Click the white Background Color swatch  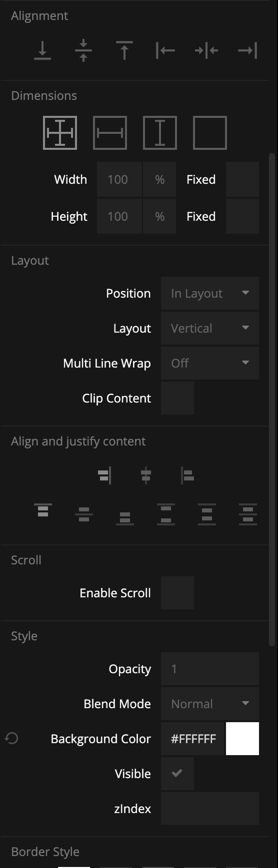pos(242,739)
